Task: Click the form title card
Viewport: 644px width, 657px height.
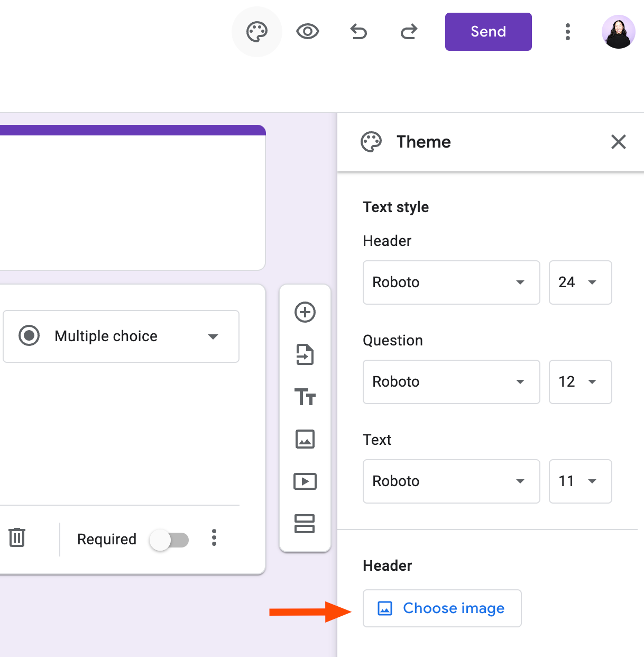Action: [132, 198]
